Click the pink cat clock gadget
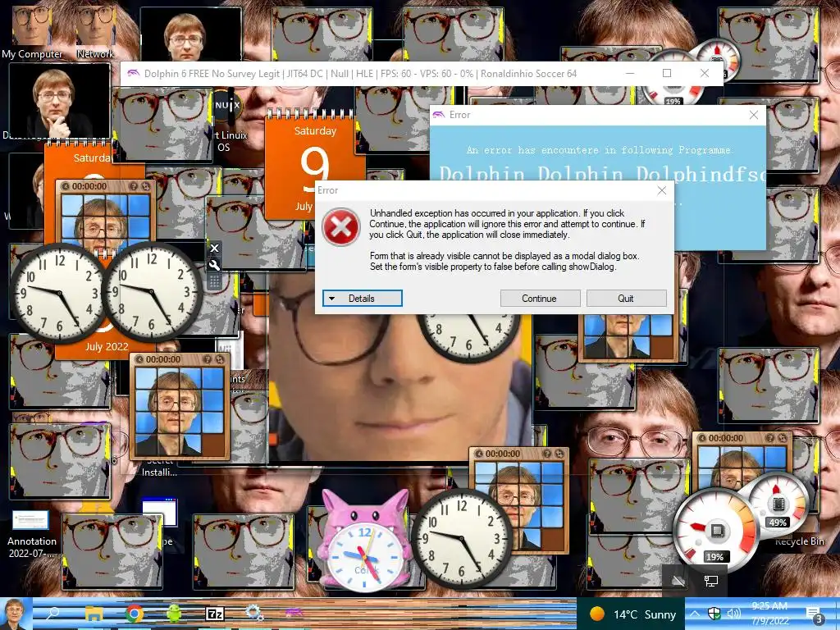The image size is (840, 630). coord(364,541)
